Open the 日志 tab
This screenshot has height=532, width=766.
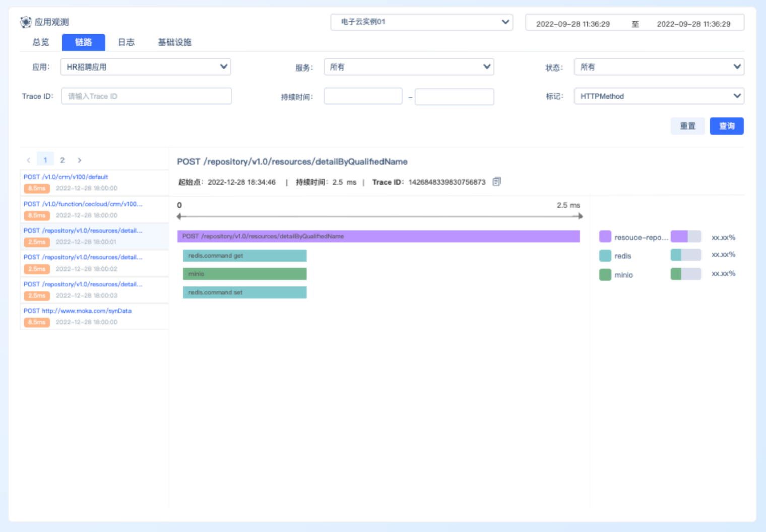tap(126, 42)
